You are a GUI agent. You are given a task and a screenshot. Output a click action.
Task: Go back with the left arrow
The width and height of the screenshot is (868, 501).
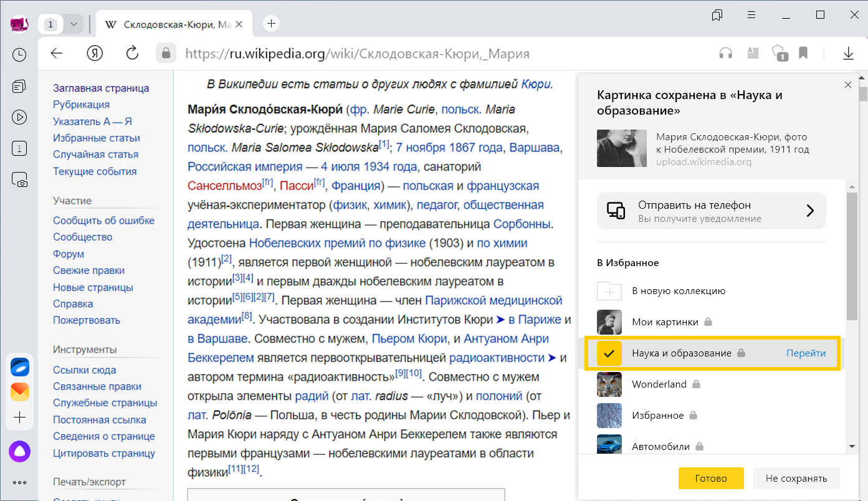pos(57,54)
